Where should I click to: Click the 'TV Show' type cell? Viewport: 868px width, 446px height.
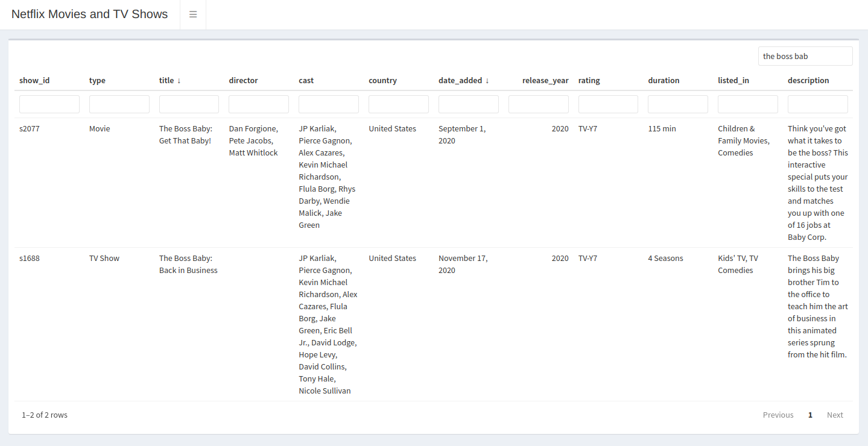tap(104, 258)
